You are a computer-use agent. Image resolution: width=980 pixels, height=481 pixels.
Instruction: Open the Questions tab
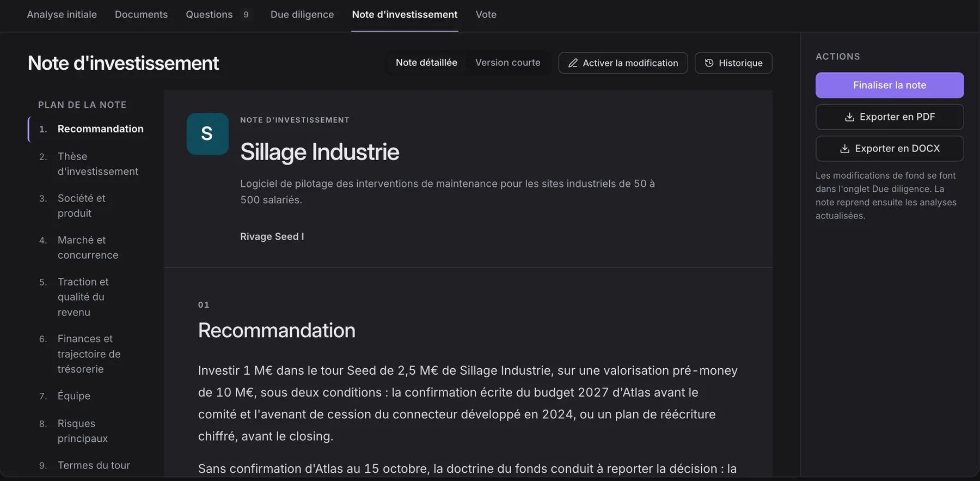tap(210, 15)
